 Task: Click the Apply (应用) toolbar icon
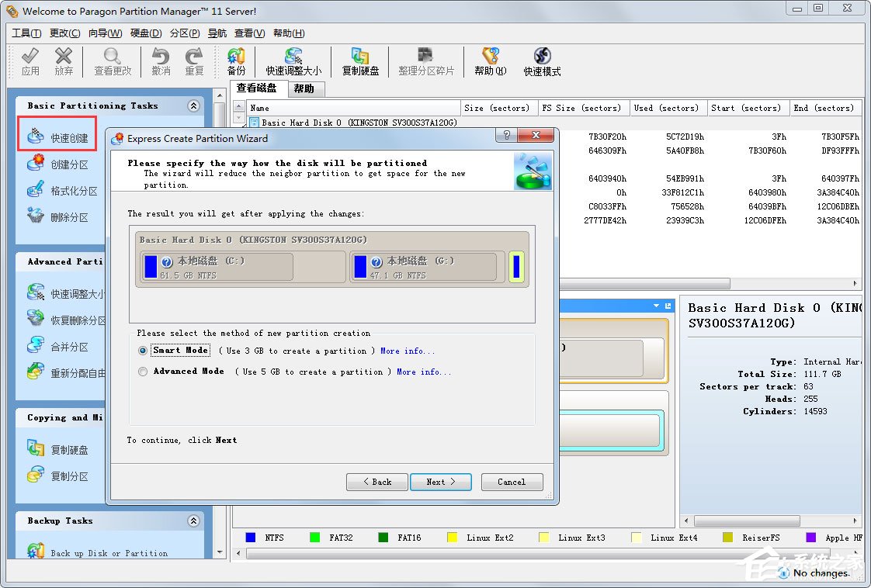[30, 61]
